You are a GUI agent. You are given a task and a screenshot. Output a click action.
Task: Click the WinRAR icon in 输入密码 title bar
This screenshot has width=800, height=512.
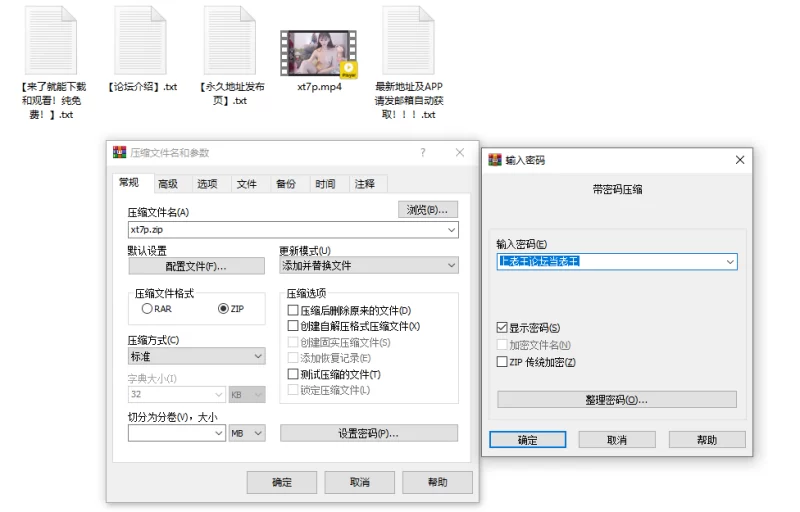coord(494,160)
